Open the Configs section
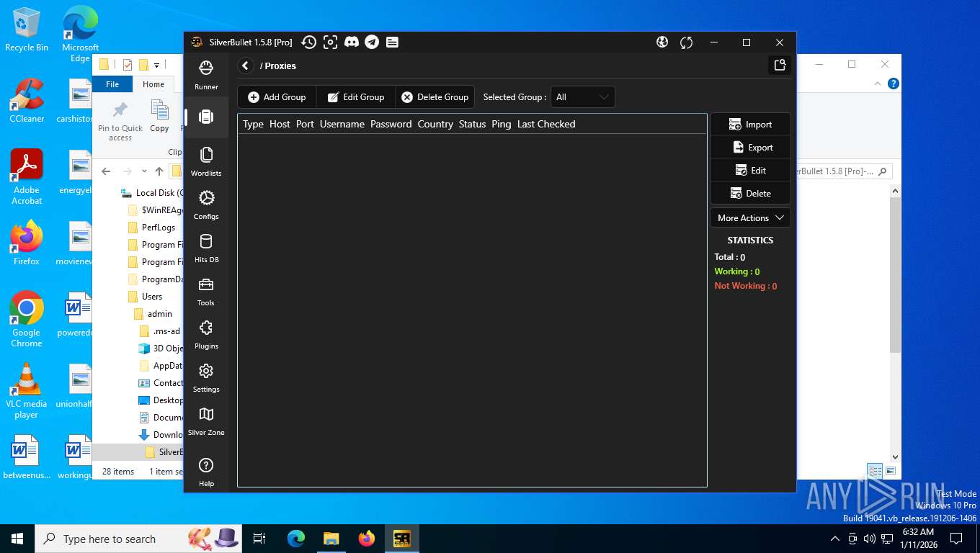Screen dimensions: 980x553 coord(206,204)
